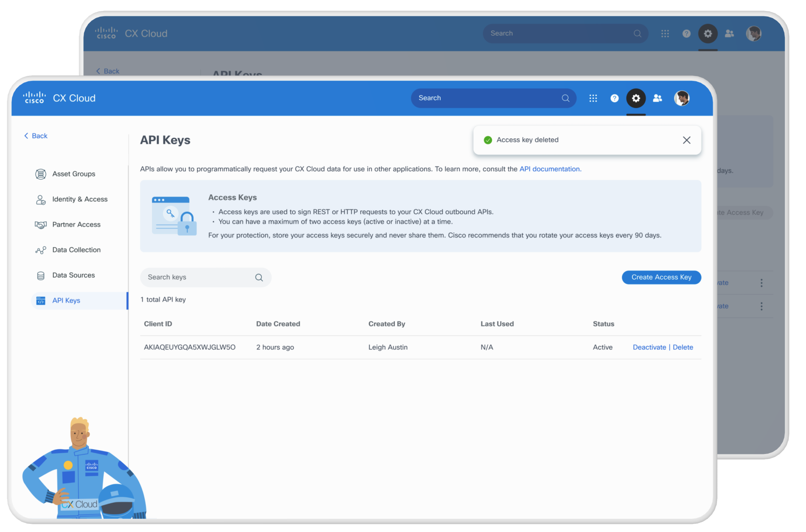Open second row's three-dot menu in background window
Screen dimensions: 806x532
pos(761,306)
